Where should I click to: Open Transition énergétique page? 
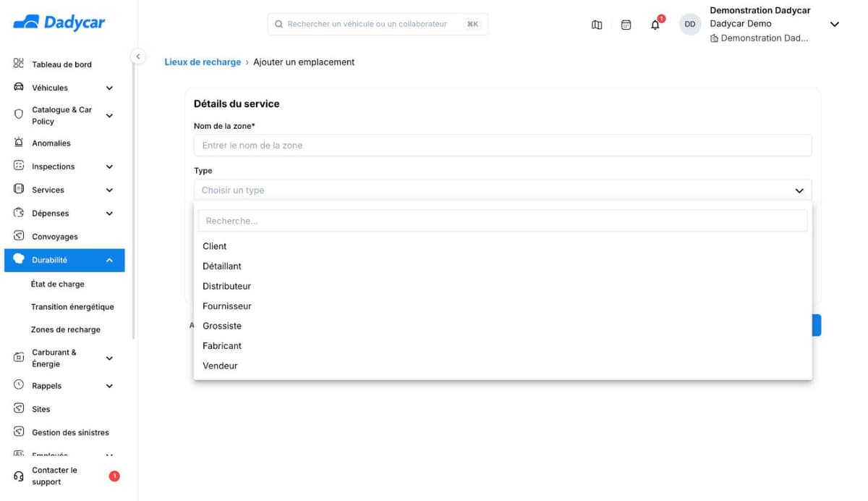click(x=72, y=307)
